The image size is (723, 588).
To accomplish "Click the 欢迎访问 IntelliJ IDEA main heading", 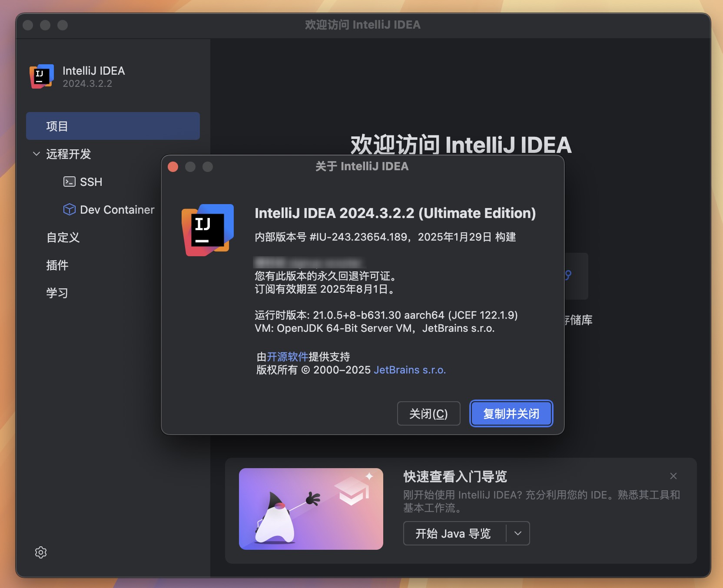I will pos(461,145).
